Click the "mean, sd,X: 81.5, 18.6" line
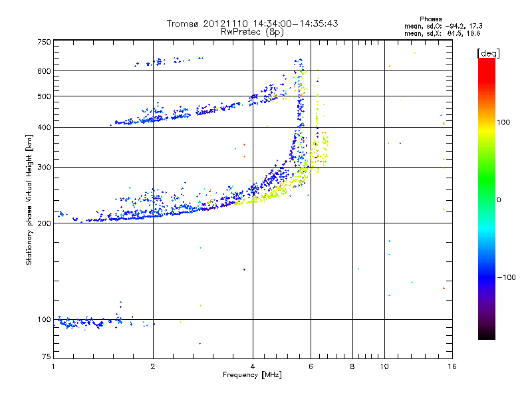The width and height of the screenshot is (532, 399). [442, 33]
